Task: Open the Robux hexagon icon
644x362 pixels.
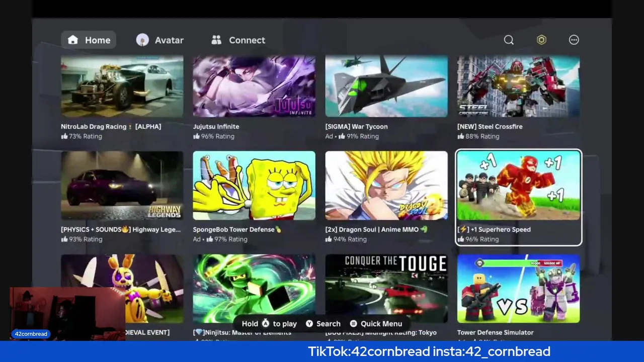Action: (541, 40)
